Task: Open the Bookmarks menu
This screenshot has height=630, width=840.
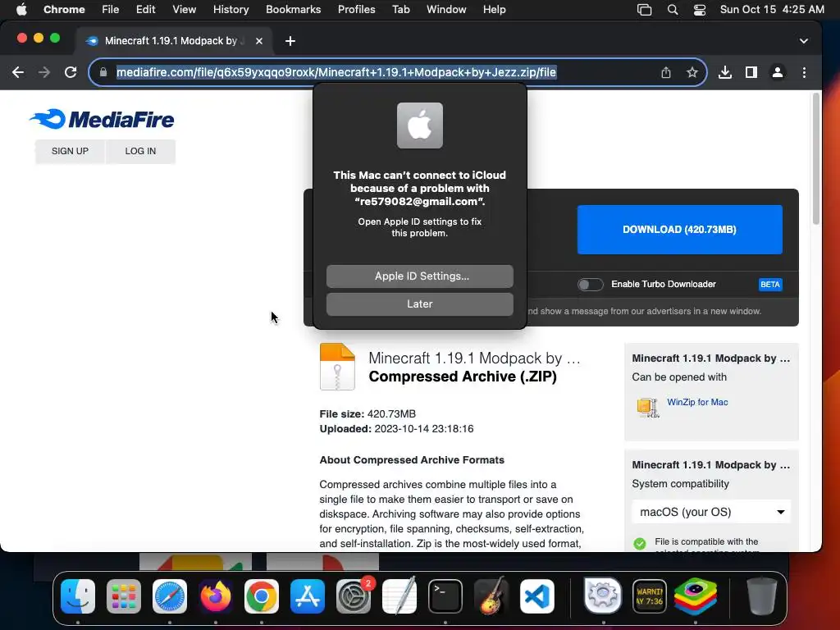Action: 293,10
